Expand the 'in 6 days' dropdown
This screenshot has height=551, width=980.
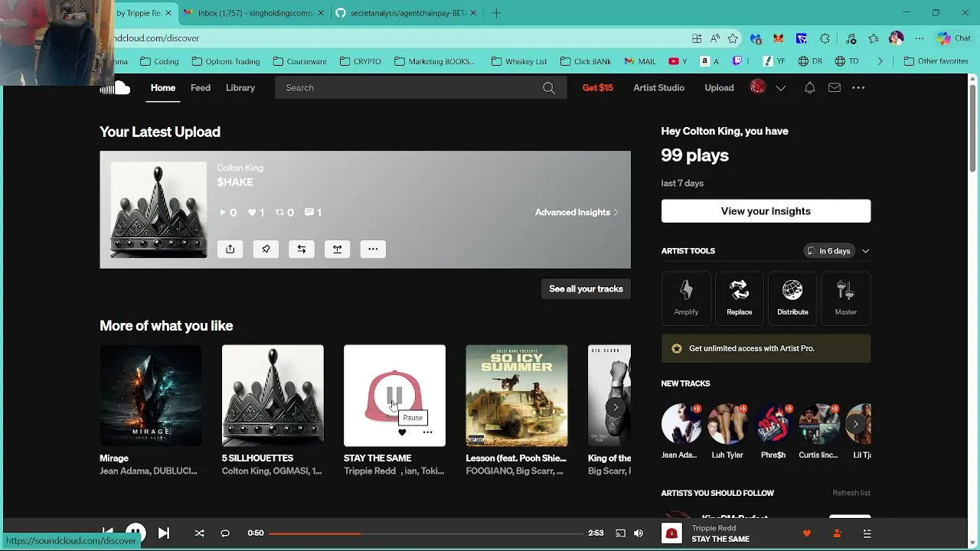865,251
